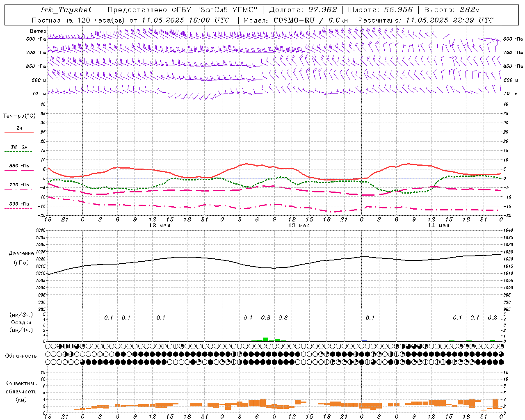Click the Высота: 282м value
This screenshot has width=525, height=420.
[452, 10]
